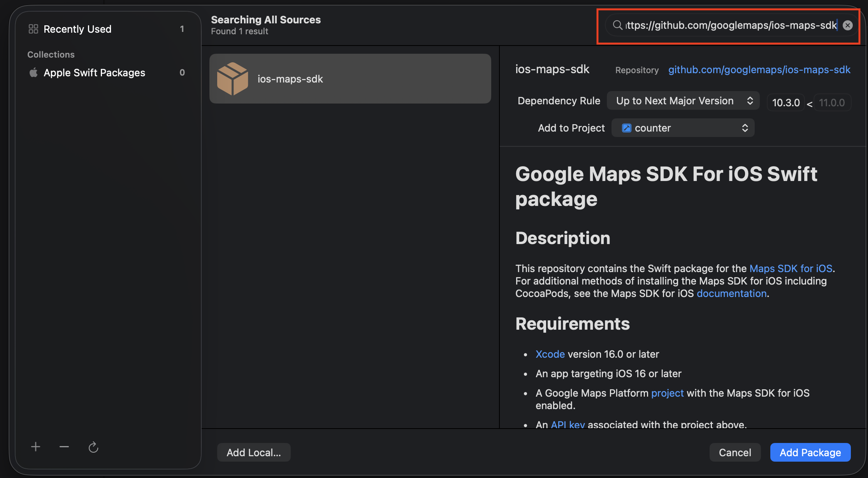Click the magnifying glass search icon
Screen dimensions: 868x478
617,25
